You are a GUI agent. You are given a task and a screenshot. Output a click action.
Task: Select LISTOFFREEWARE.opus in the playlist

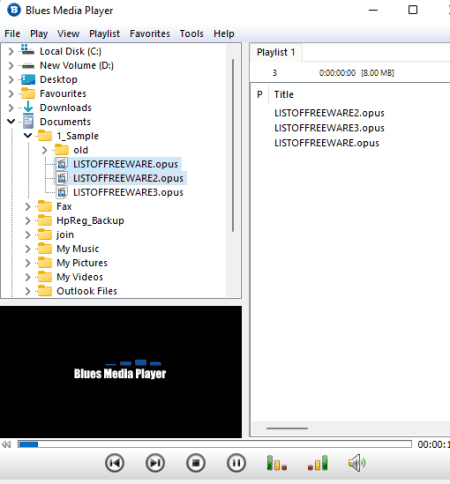pyautogui.click(x=327, y=143)
